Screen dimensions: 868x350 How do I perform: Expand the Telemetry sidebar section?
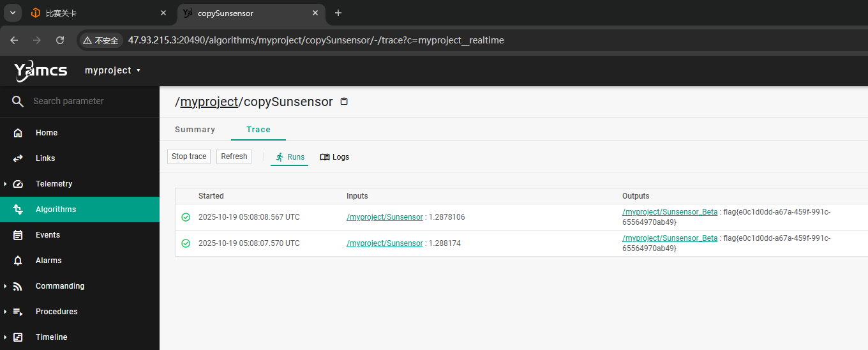[6, 184]
